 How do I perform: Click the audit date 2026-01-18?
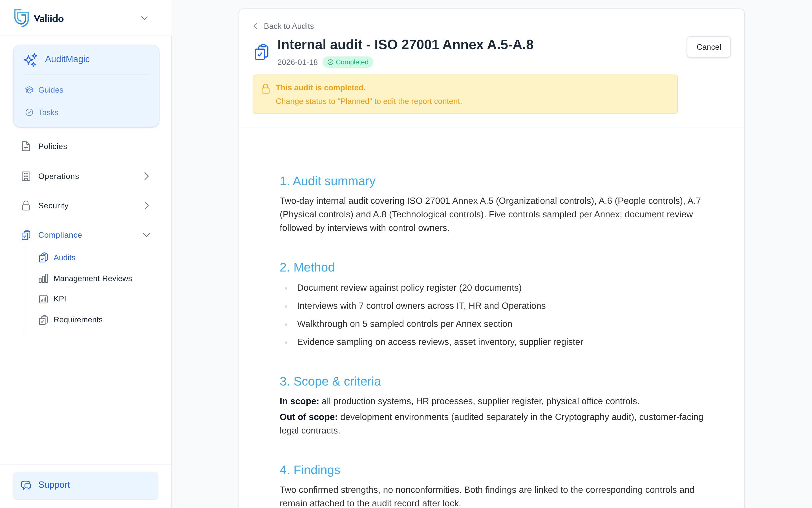click(297, 62)
